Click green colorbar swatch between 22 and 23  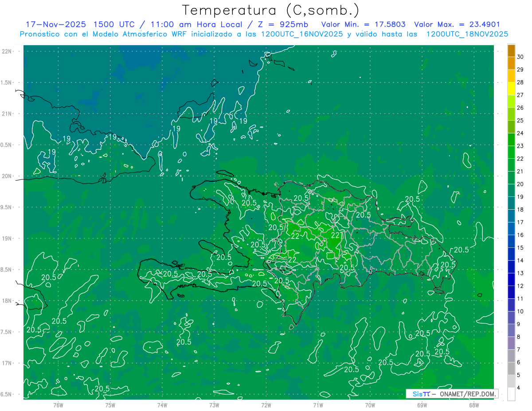point(511,152)
